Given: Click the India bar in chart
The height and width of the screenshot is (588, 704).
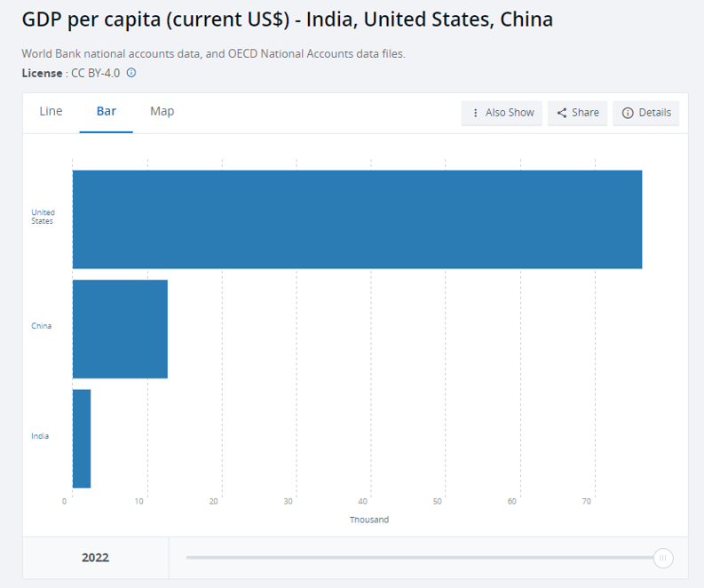Looking at the screenshot, I should point(82,439).
